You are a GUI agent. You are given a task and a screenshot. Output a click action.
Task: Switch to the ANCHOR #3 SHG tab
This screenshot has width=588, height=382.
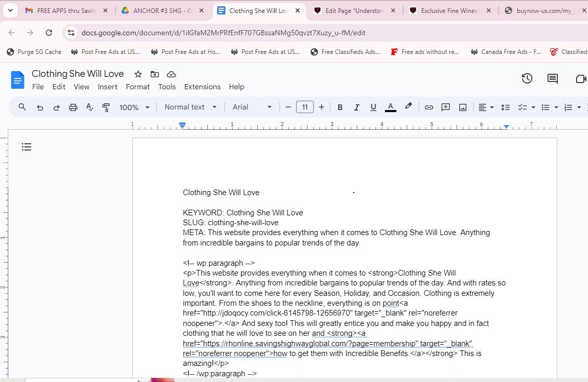pyautogui.click(x=162, y=11)
